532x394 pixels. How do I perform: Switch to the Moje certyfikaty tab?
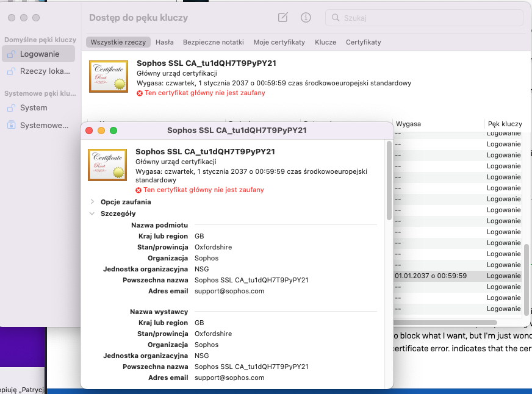pos(279,42)
